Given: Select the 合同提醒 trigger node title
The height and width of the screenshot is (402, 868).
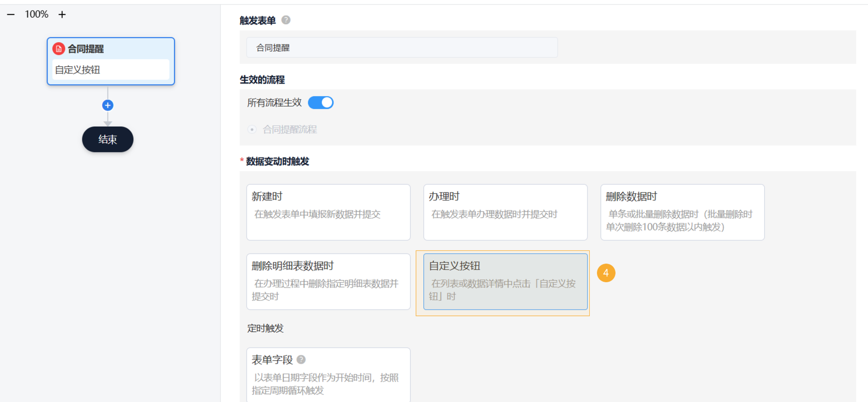Looking at the screenshot, I should pos(86,49).
